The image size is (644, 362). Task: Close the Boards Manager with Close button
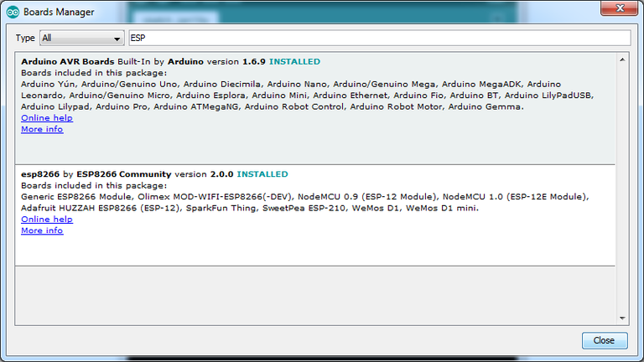pyautogui.click(x=604, y=341)
